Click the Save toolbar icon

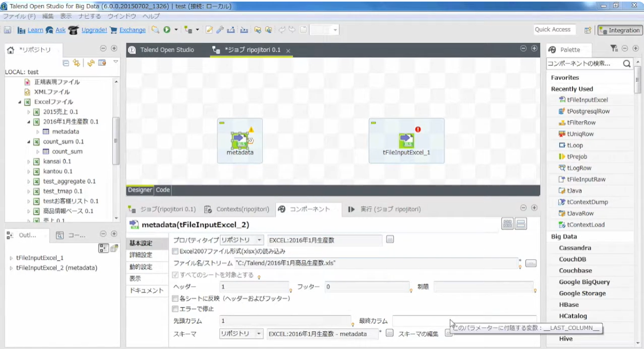point(8,30)
